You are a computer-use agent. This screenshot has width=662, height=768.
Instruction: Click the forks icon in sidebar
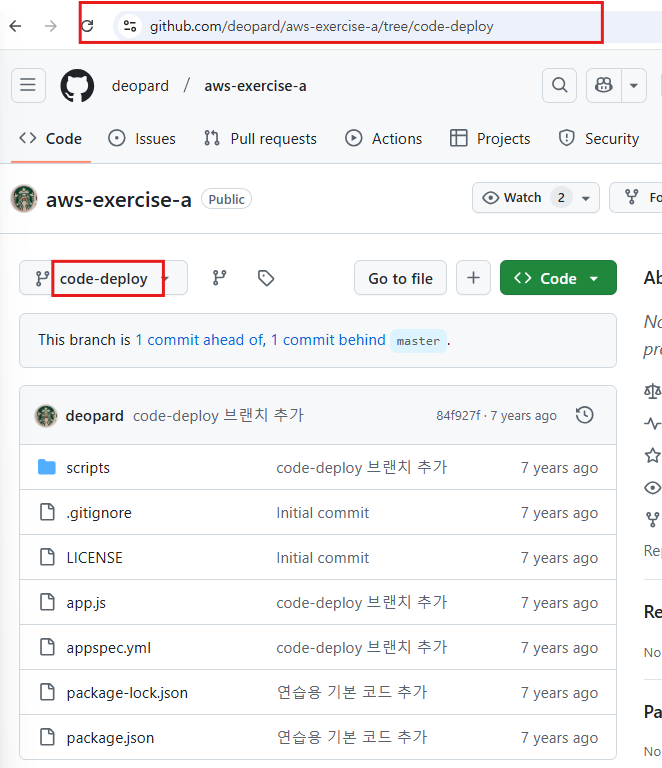pos(653,519)
